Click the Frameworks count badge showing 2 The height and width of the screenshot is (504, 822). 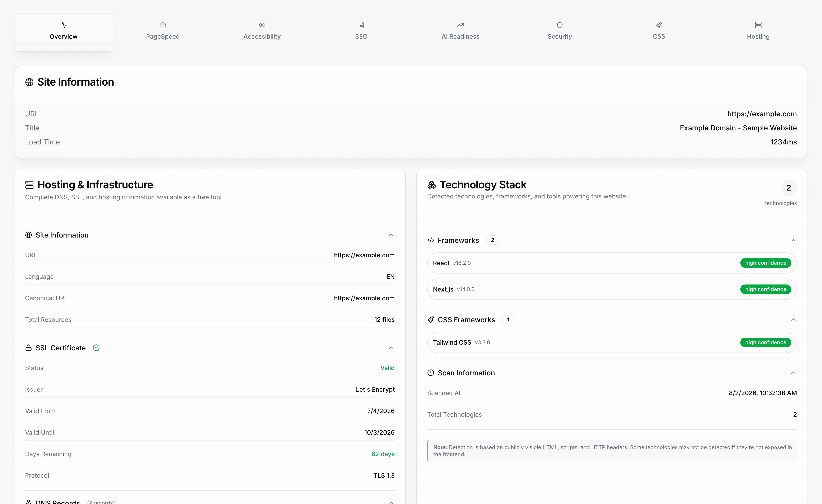click(492, 240)
